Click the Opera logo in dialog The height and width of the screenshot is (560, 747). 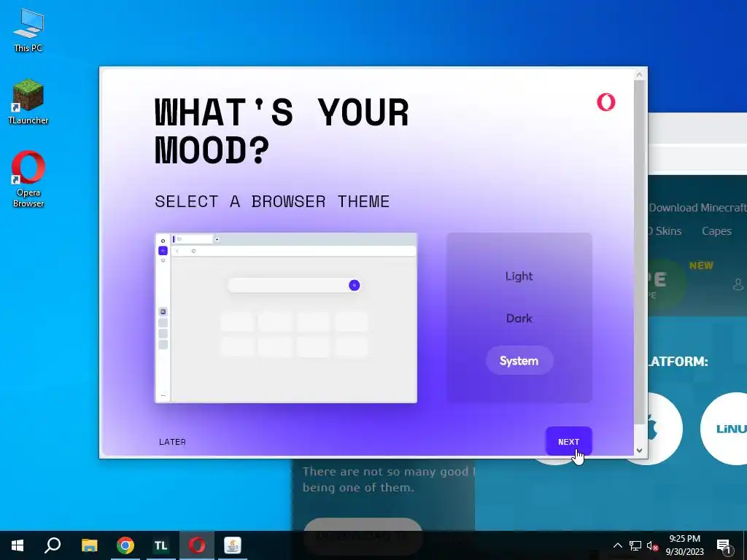[x=606, y=102]
